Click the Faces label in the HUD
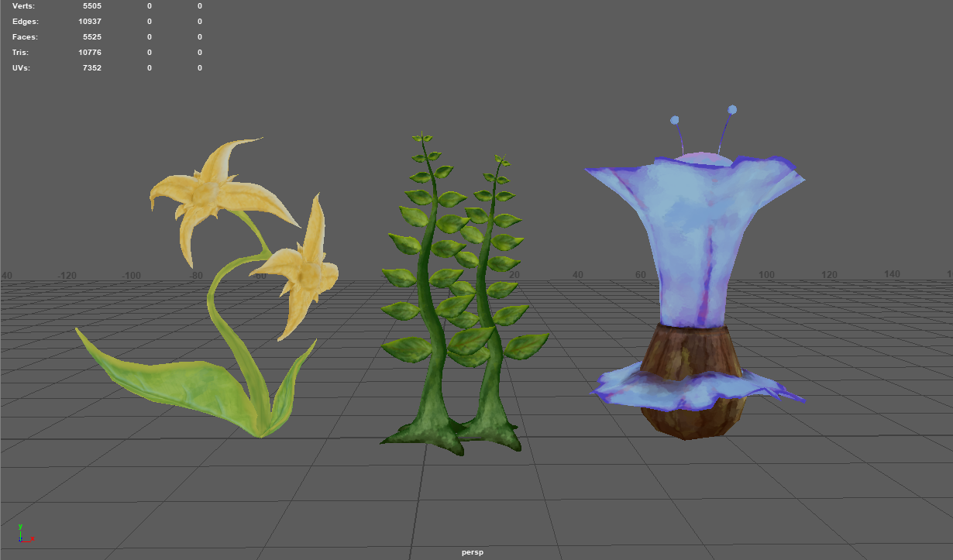This screenshot has height=560, width=953. click(x=25, y=37)
